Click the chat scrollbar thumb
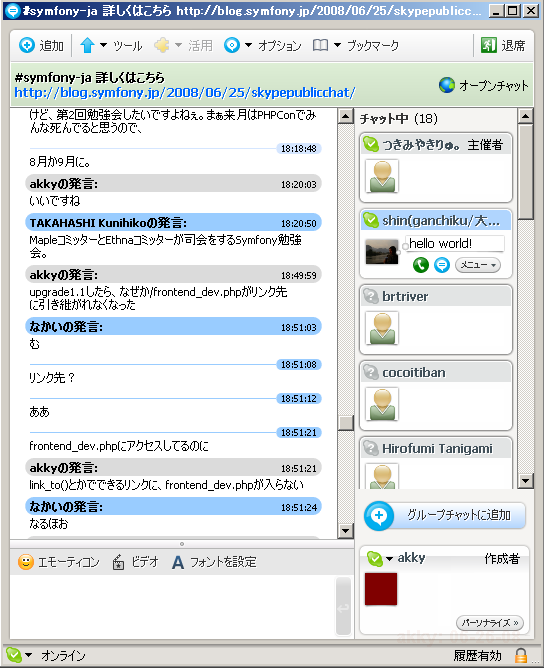This screenshot has width=544, height=668. click(345, 423)
